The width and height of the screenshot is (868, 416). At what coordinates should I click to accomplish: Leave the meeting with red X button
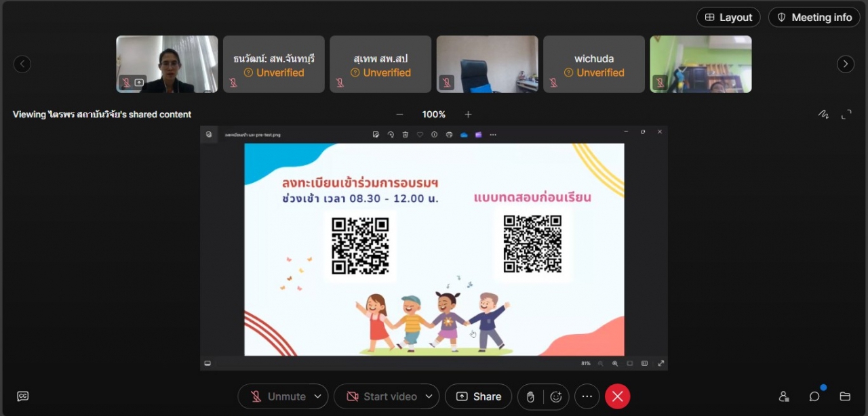tap(617, 396)
